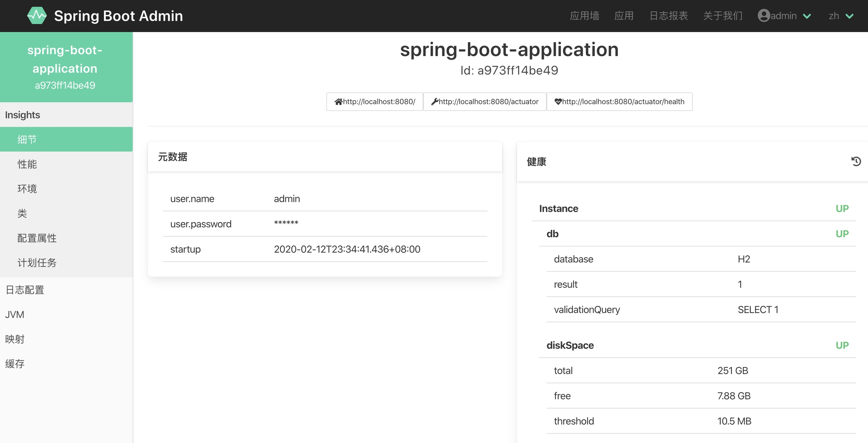
Task: Click the admin user avatar icon
Action: pos(764,16)
